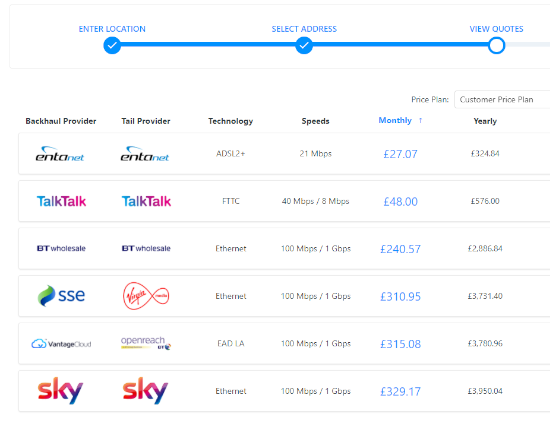Click the VantageCloud backhaul logo

tap(61, 344)
